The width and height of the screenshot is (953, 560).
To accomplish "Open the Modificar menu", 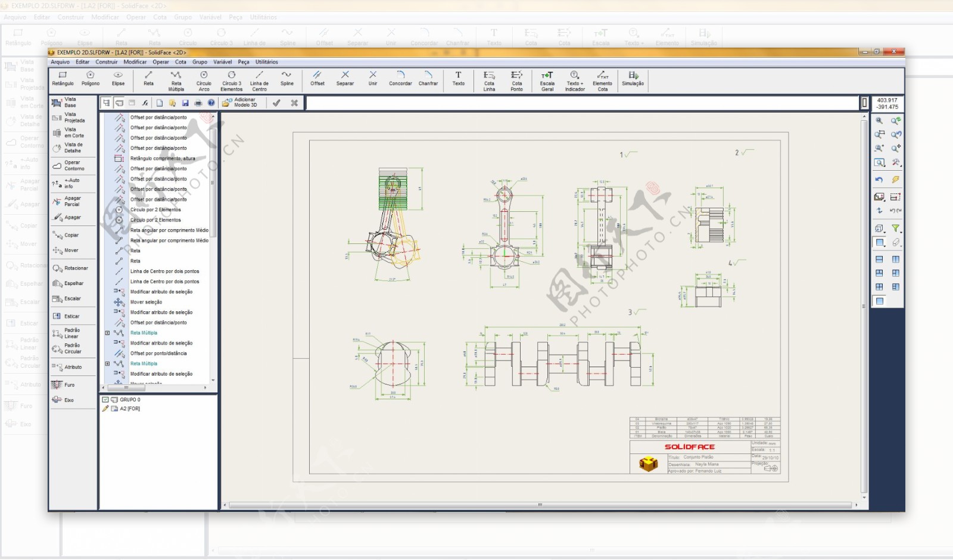I will (x=135, y=62).
